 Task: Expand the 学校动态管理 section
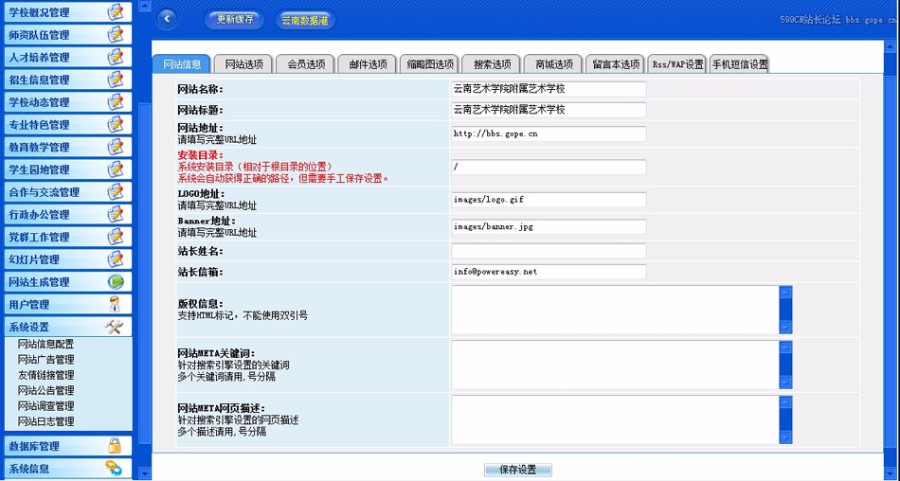(x=68, y=102)
